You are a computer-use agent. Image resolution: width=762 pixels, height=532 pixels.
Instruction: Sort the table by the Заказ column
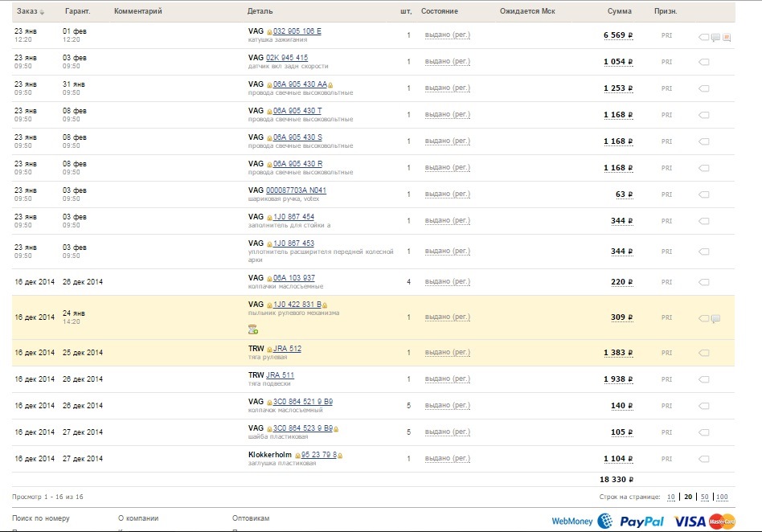pyautogui.click(x=30, y=11)
